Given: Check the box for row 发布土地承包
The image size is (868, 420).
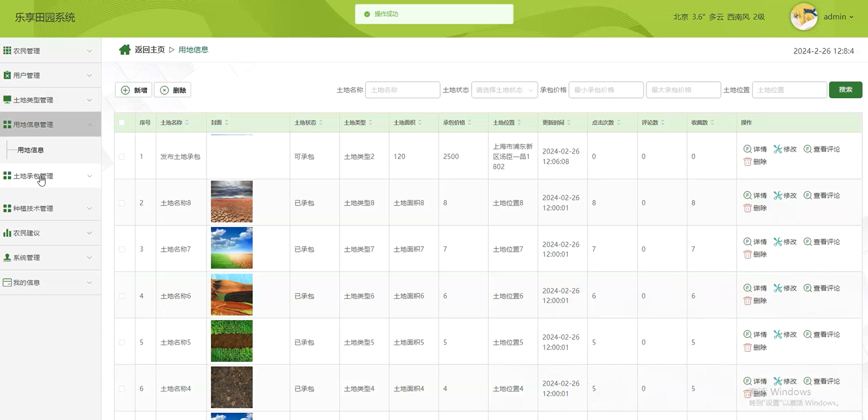Looking at the screenshot, I should pos(122,157).
